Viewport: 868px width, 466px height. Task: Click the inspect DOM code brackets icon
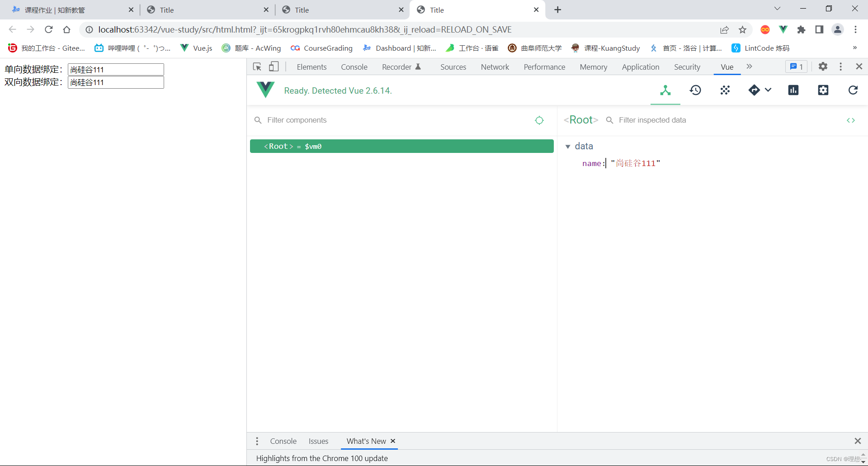click(x=851, y=120)
